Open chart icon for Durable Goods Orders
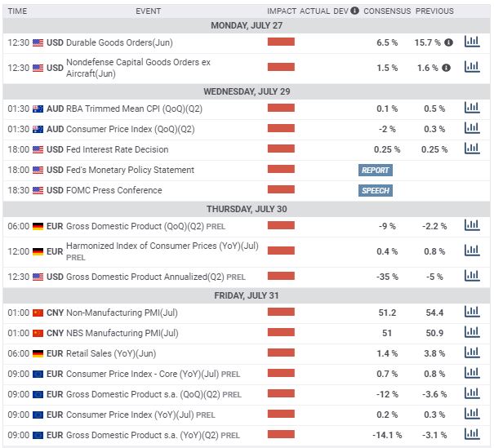Screen dimensions: 494x448 tap(472, 42)
